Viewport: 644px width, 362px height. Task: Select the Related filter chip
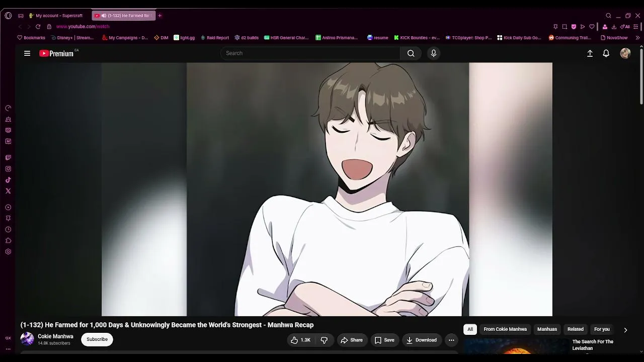click(576, 329)
